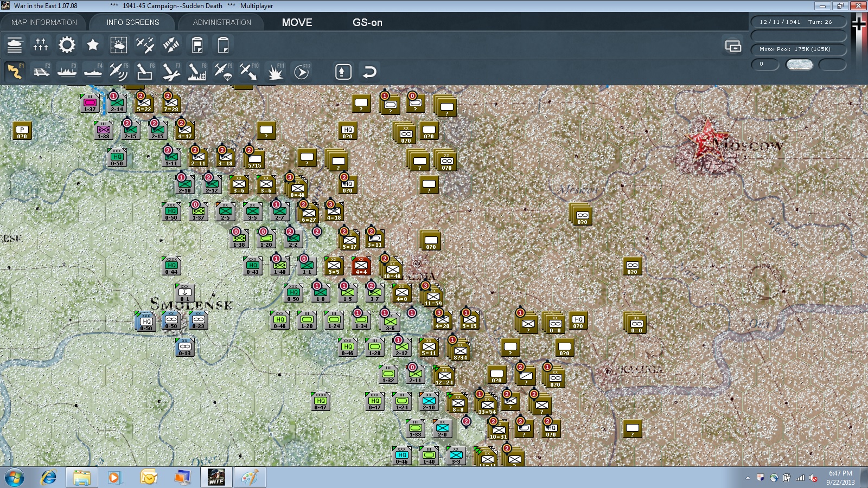Select F7 bomb airfield mode
Image resolution: width=868 pixels, height=488 pixels.
(171, 72)
